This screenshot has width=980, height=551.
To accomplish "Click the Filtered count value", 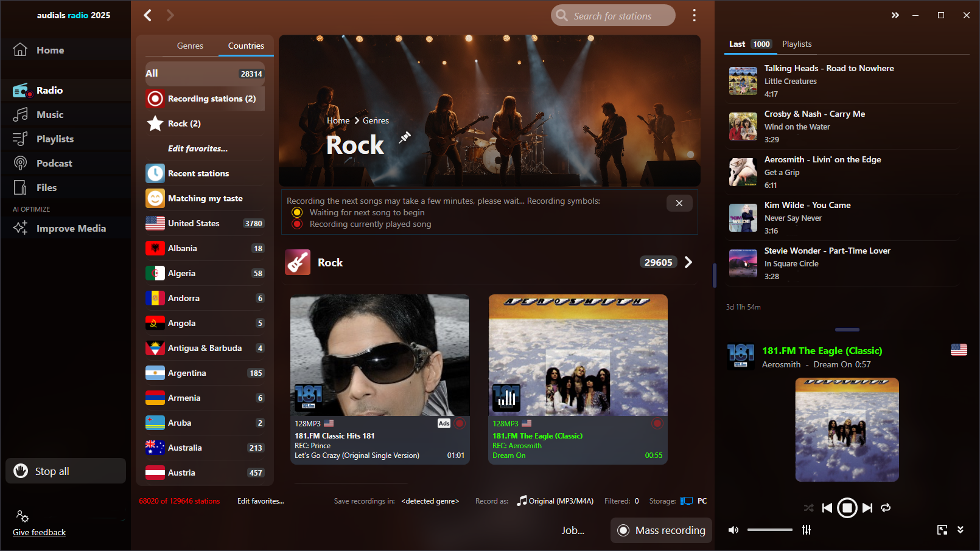I will pyautogui.click(x=637, y=501).
